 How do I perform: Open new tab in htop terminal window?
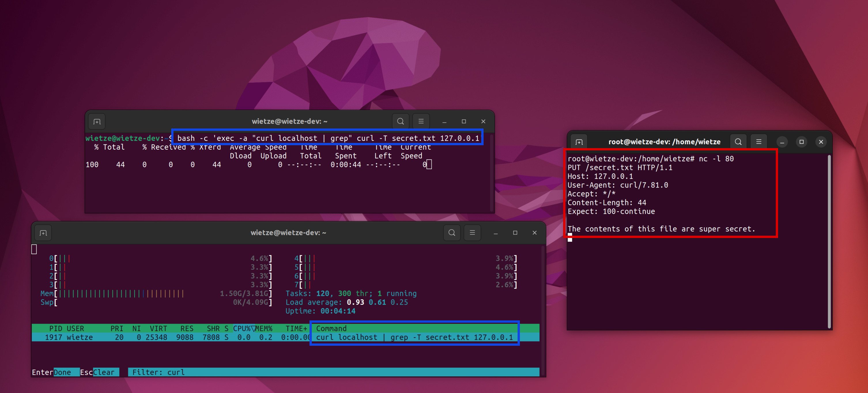43,233
